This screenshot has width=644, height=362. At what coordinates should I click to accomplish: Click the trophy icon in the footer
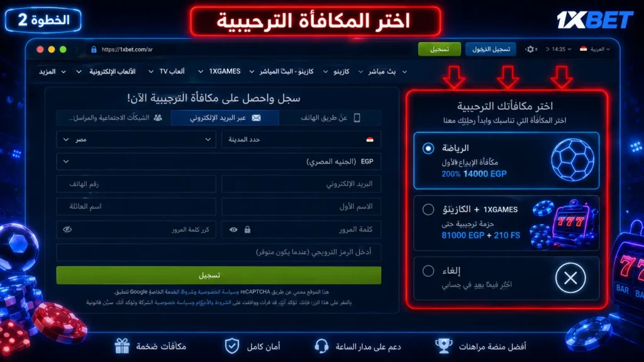click(443, 346)
